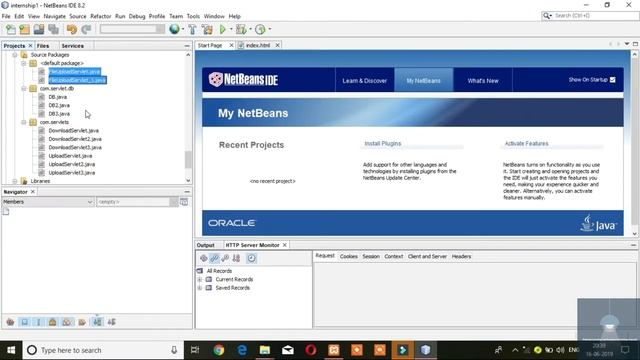Open the configuration combo box in toolbar
The image size is (640, 360).
[132, 29]
